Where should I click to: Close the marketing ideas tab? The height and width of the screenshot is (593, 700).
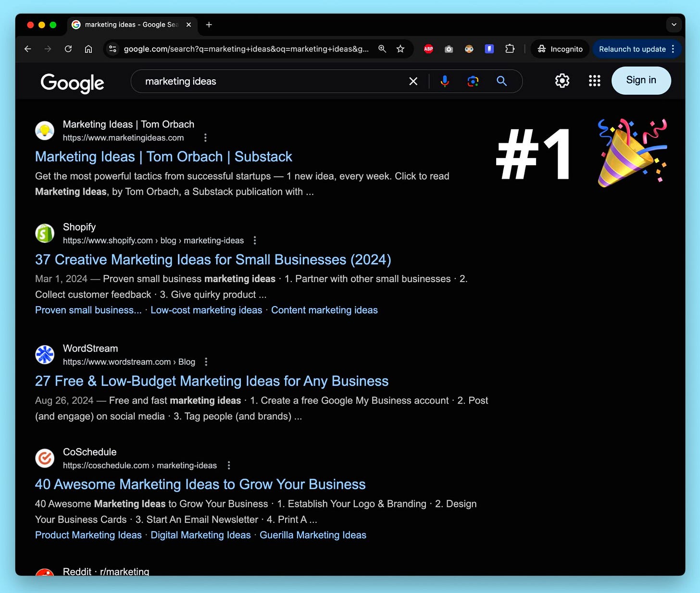(188, 25)
